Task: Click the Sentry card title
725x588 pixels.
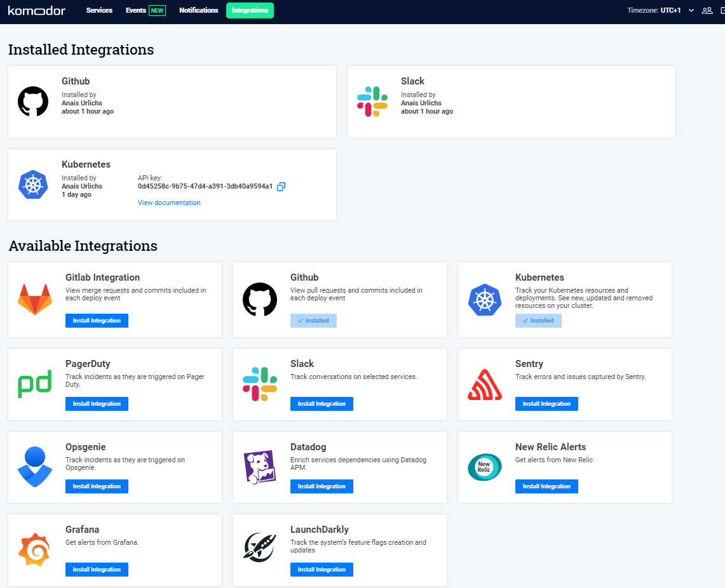Action: [x=529, y=363]
